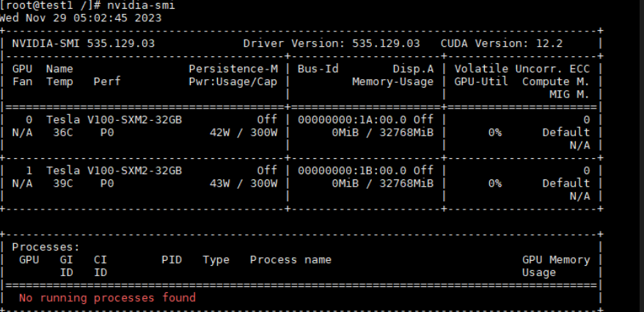644x312 pixels.
Task: Click the 43W / 300W power reading
Action: [x=243, y=183]
